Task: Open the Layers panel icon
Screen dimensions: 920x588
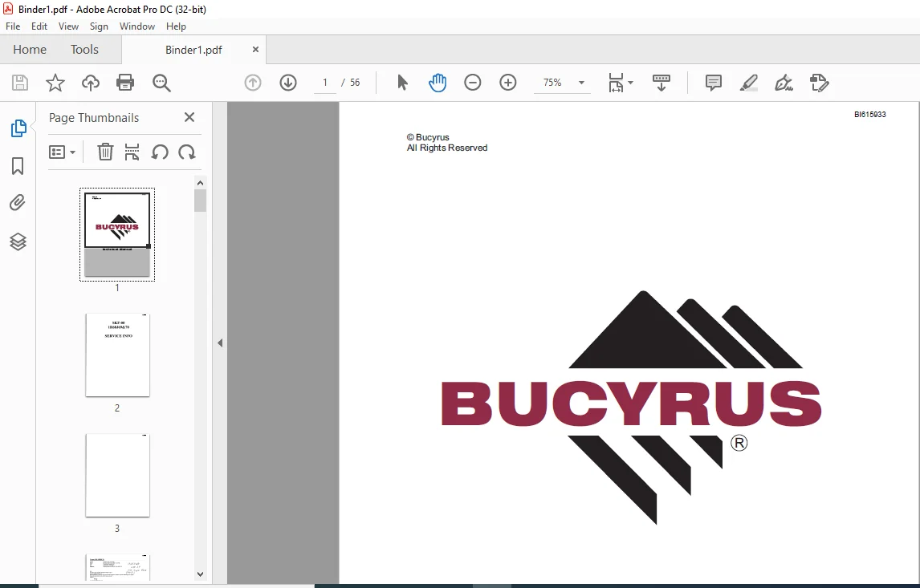Action: coord(18,241)
